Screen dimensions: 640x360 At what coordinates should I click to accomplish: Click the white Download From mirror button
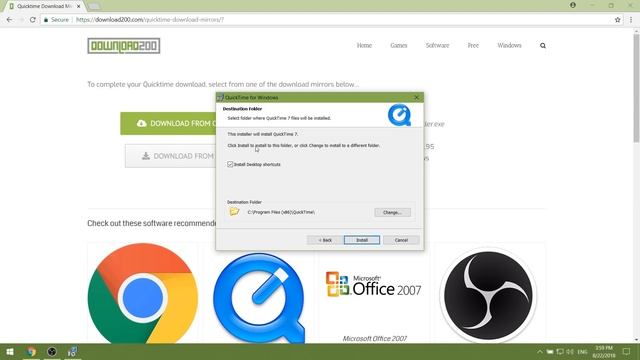point(171,156)
